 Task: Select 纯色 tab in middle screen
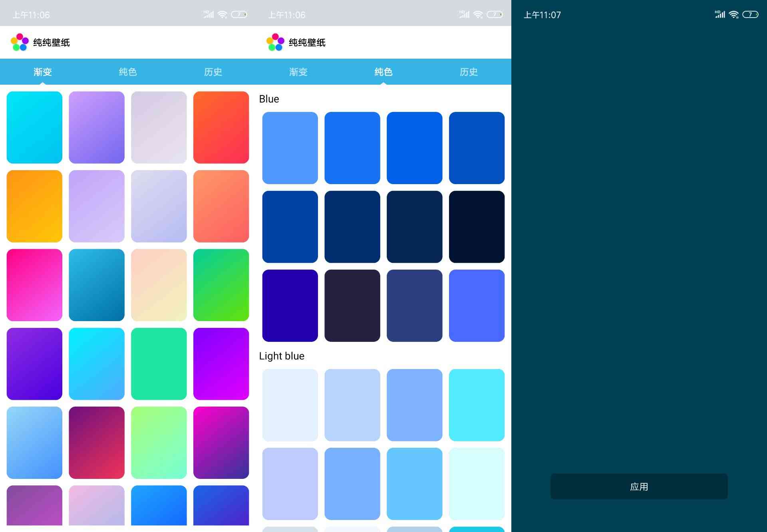383,72
